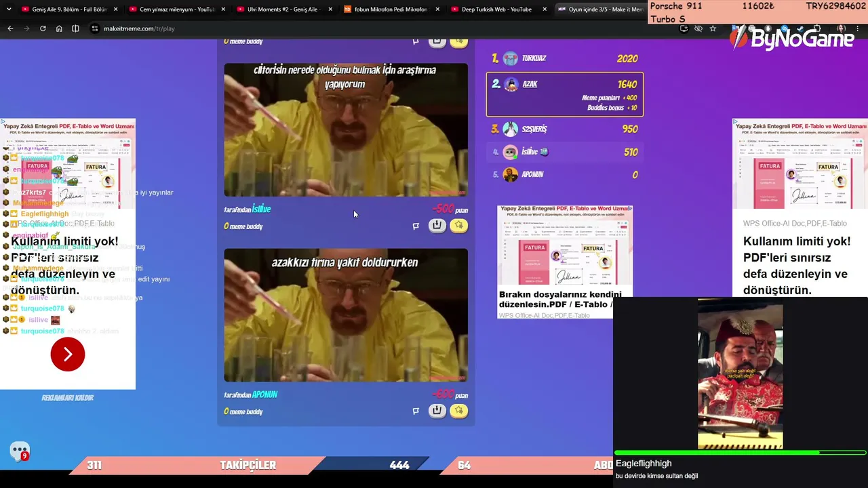868x488 pixels.
Task: Close the Geniş Aile 9. Bölüm tab
Action: point(116,9)
